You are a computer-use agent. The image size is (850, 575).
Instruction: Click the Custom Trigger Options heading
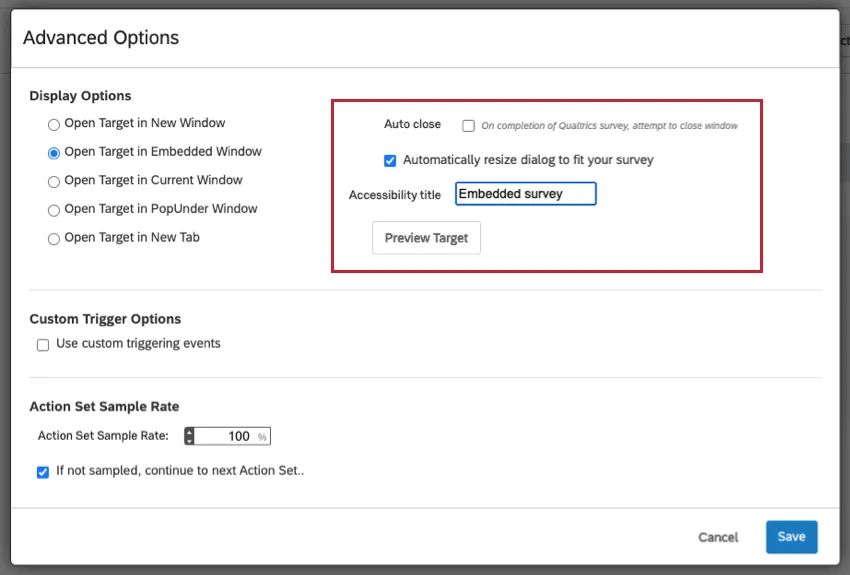(x=105, y=319)
